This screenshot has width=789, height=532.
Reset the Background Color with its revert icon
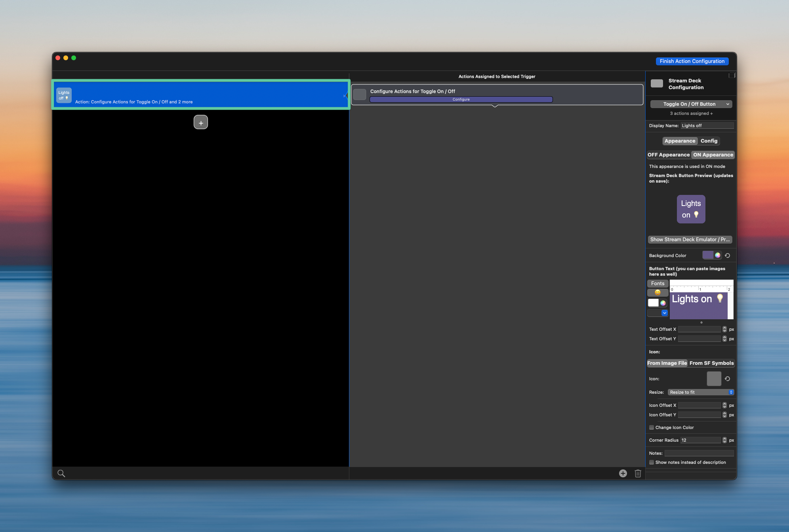coord(728,256)
